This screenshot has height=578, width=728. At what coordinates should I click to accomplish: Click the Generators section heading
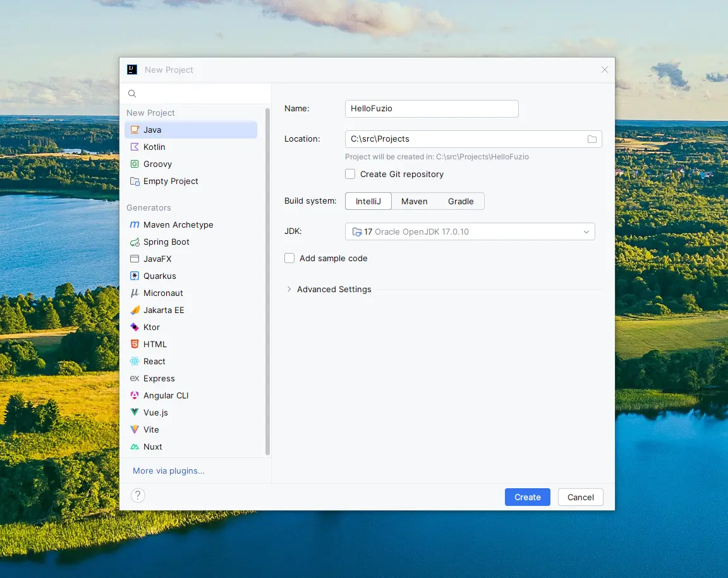click(149, 207)
